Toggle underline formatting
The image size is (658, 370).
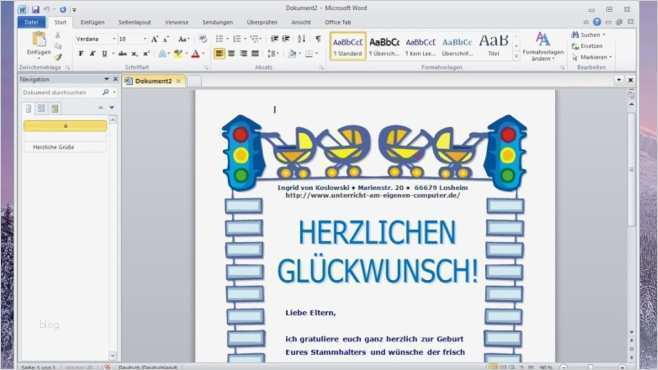tap(104, 54)
